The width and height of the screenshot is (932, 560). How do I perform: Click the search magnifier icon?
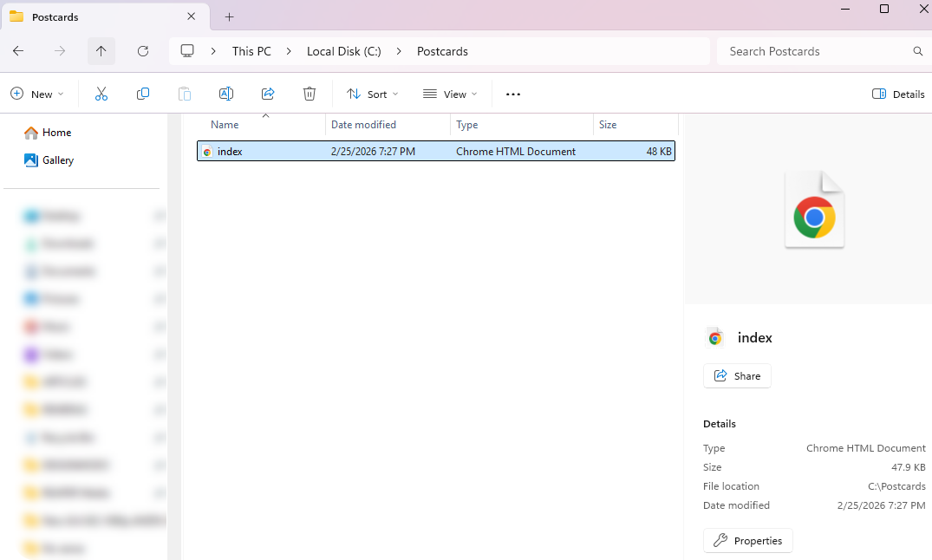pyautogui.click(x=918, y=51)
